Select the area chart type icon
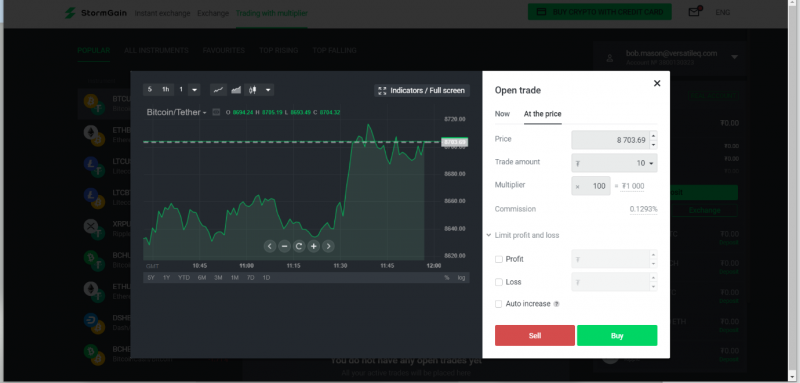Viewport: 800px width, 383px height. (x=236, y=90)
